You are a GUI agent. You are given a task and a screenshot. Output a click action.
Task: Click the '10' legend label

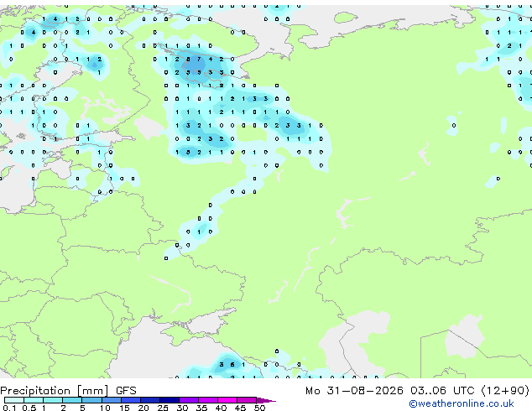[x=105, y=408]
